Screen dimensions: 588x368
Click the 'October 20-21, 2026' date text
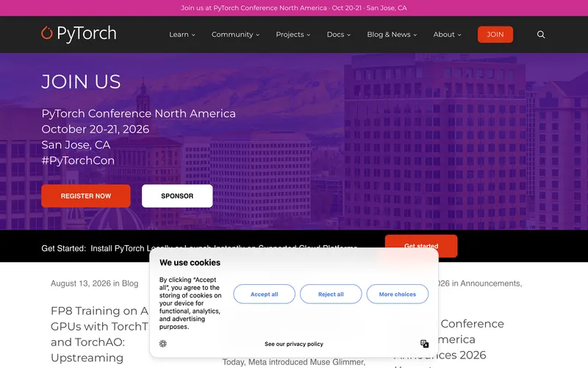point(96,130)
